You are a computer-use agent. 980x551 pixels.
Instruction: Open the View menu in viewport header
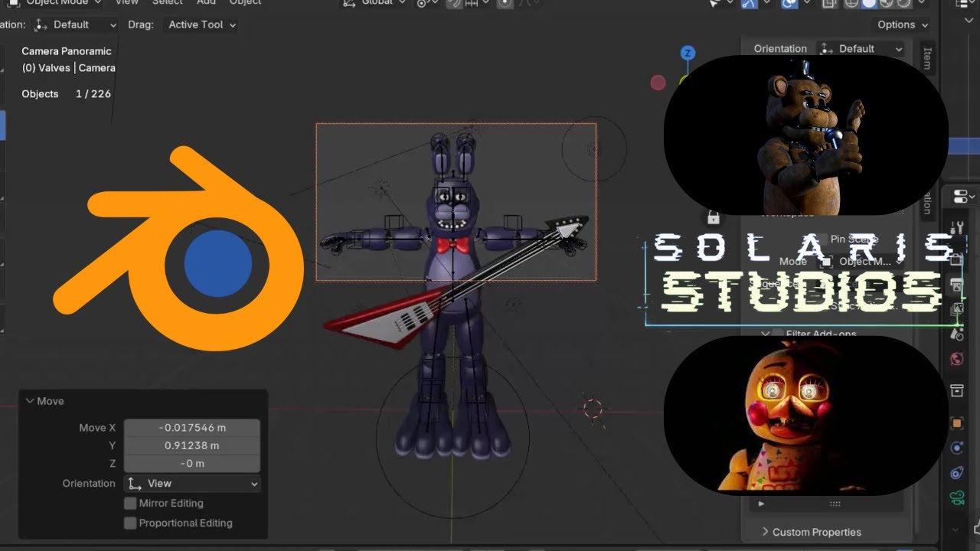coord(126,3)
